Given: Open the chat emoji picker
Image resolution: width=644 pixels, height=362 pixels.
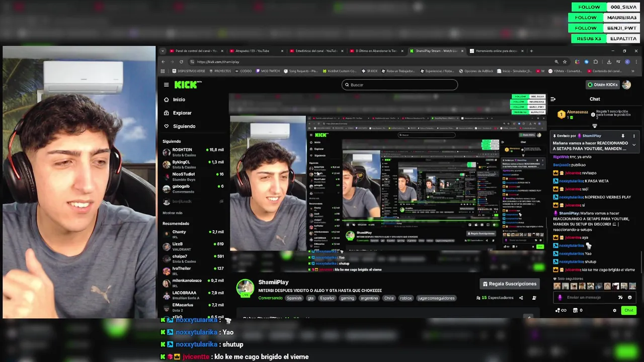Looking at the screenshot, I should (x=629, y=297).
